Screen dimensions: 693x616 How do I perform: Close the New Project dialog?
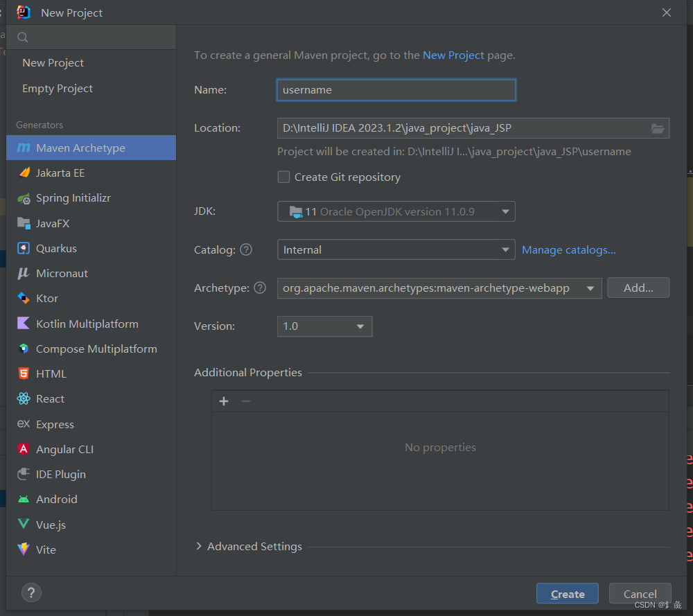tap(667, 12)
